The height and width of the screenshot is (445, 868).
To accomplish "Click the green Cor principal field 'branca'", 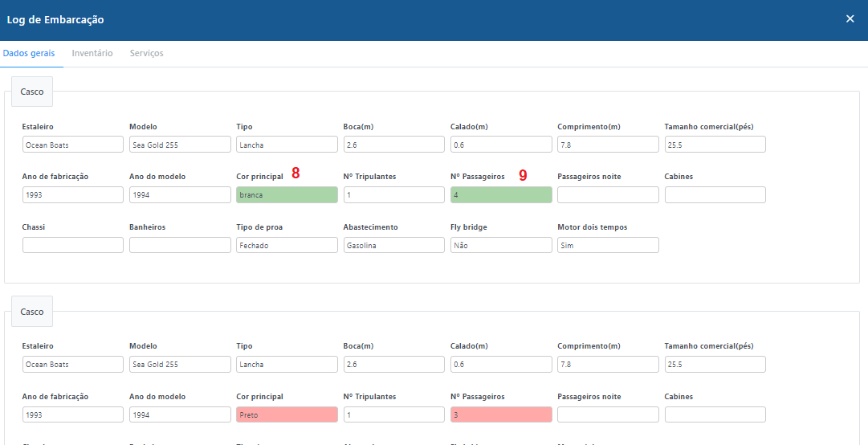I will (287, 195).
